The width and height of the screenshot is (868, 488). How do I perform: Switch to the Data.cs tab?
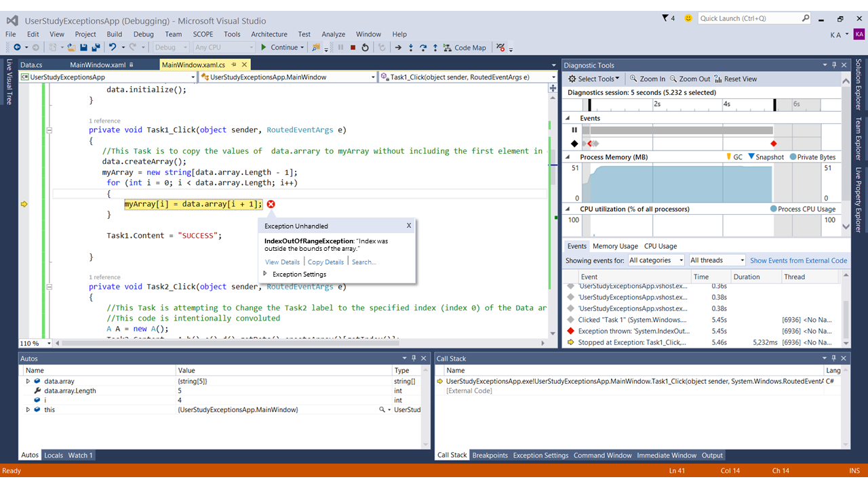[x=31, y=65]
